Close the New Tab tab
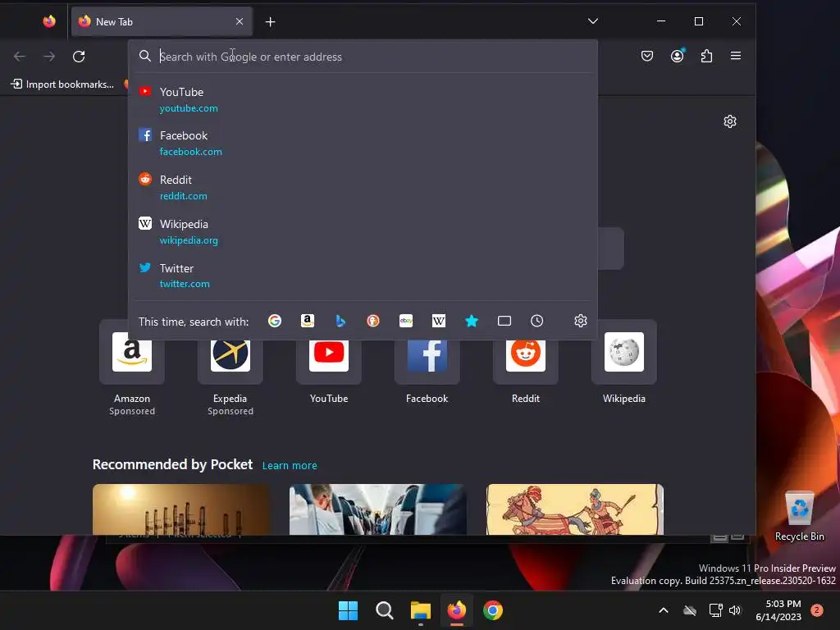 (240, 21)
